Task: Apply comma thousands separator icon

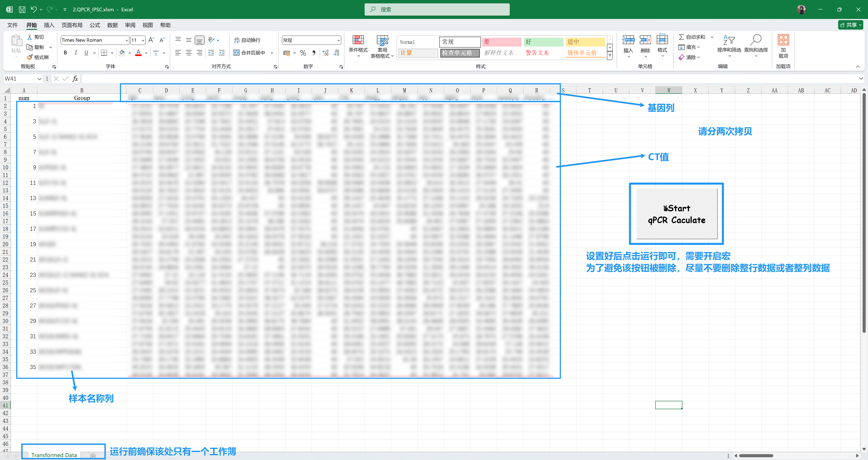Action: (314, 53)
